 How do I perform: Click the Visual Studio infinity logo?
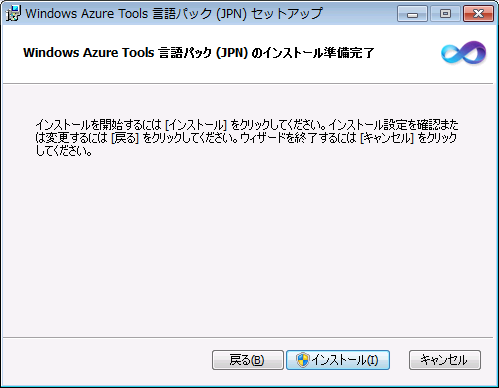click(x=463, y=53)
